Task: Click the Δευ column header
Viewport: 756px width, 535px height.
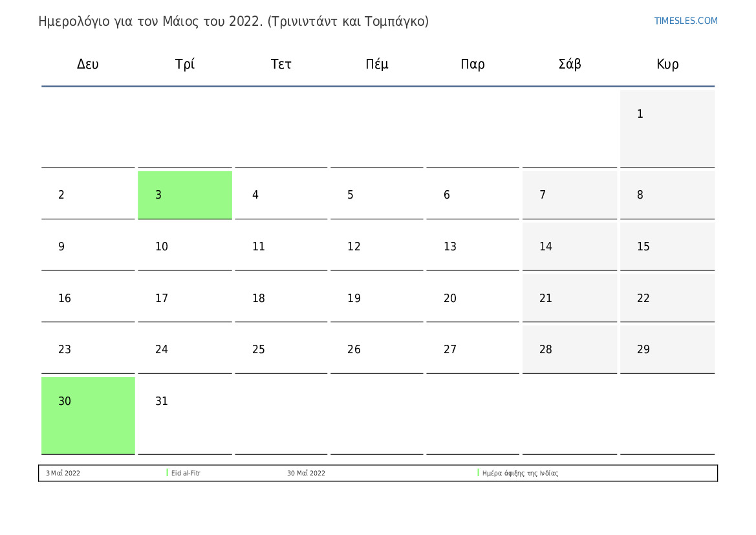Action: tap(88, 63)
